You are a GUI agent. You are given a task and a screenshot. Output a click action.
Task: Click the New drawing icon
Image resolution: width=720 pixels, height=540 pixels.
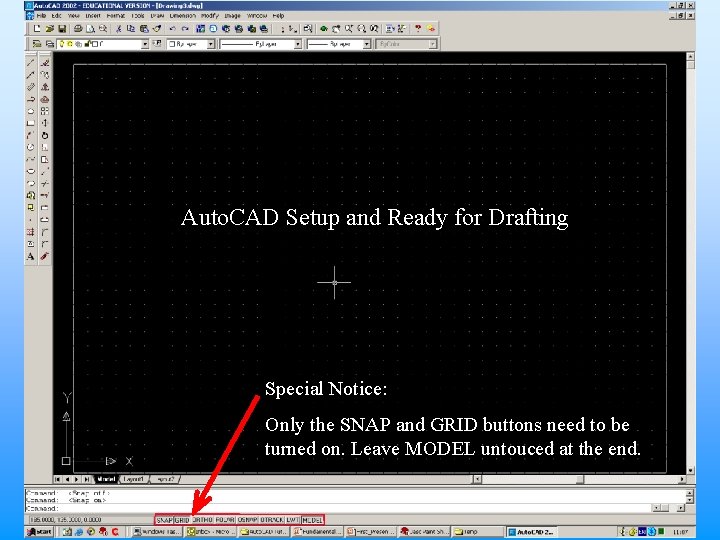point(37,29)
